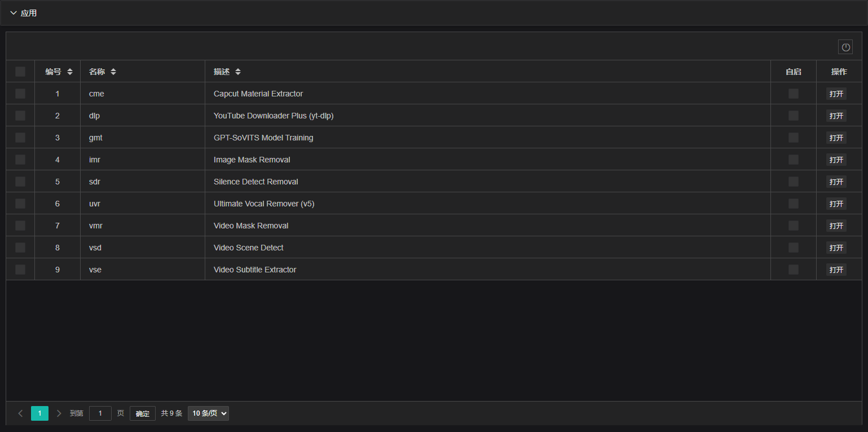The height and width of the screenshot is (432, 868).
Task: Click the page number input field
Action: click(100, 413)
